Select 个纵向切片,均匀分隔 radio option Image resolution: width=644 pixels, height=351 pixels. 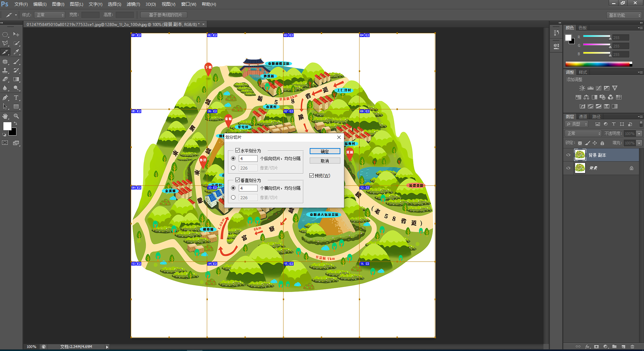[233, 159]
